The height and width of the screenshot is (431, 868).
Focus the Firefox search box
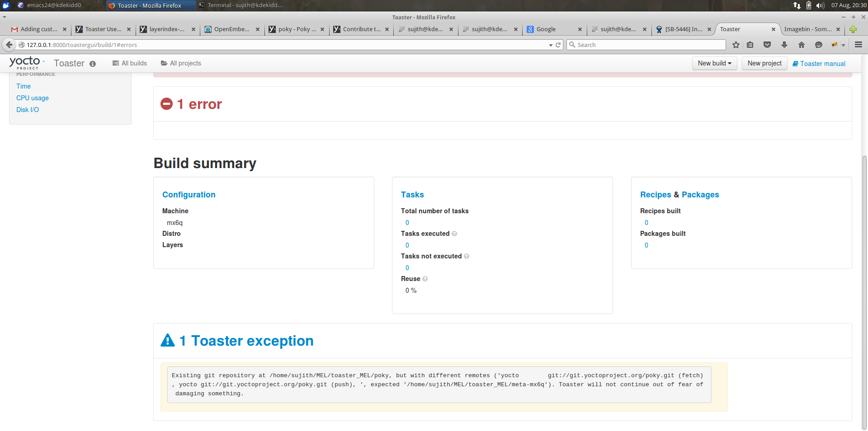pyautogui.click(x=646, y=45)
